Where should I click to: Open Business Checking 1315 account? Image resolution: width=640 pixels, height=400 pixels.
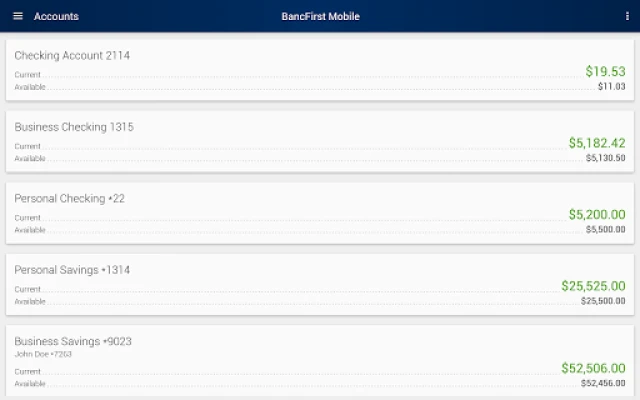74,127
